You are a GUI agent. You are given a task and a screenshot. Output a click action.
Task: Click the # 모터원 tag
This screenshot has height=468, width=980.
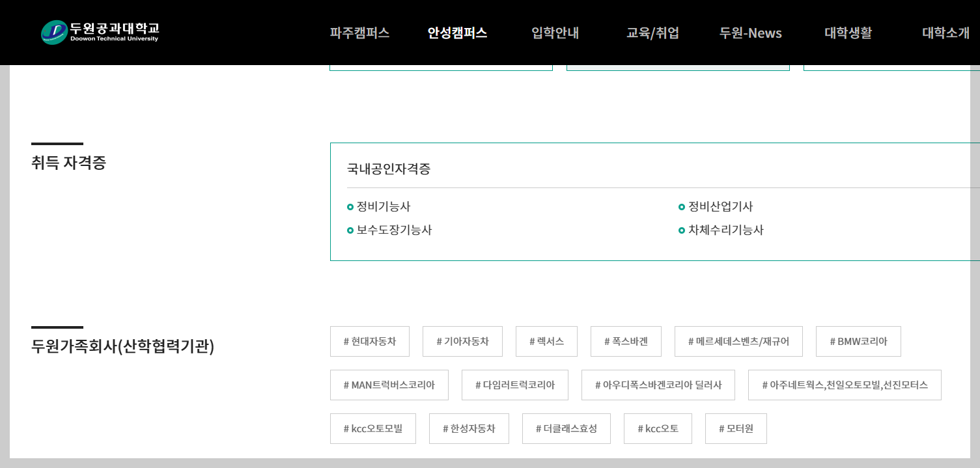(x=736, y=428)
